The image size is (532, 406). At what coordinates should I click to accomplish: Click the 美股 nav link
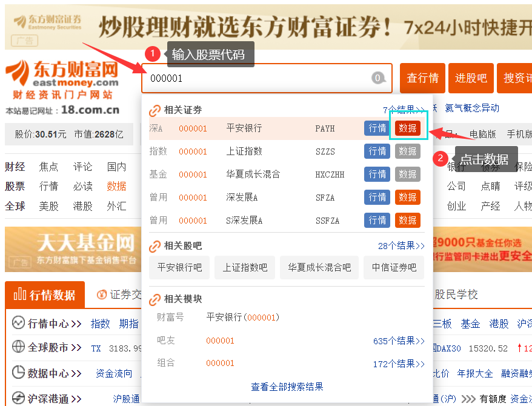(48, 206)
